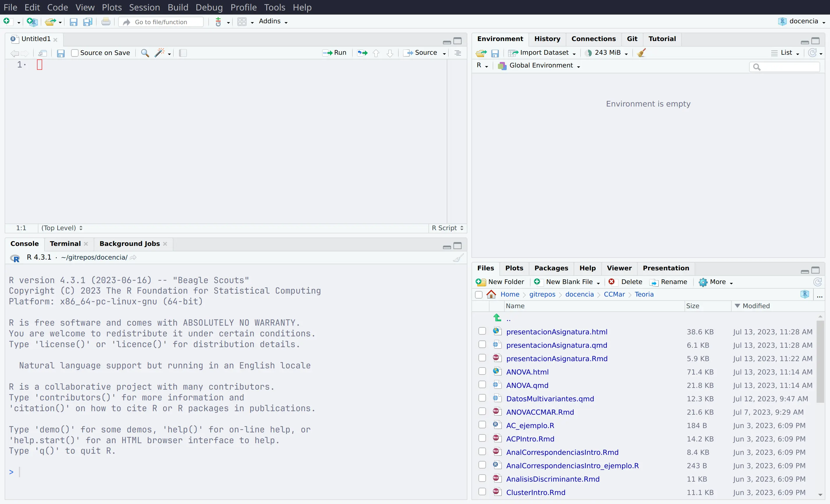Open the presentacionAsignatura.qmd file link
The height and width of the screenshot is (504, 830).
556,345
